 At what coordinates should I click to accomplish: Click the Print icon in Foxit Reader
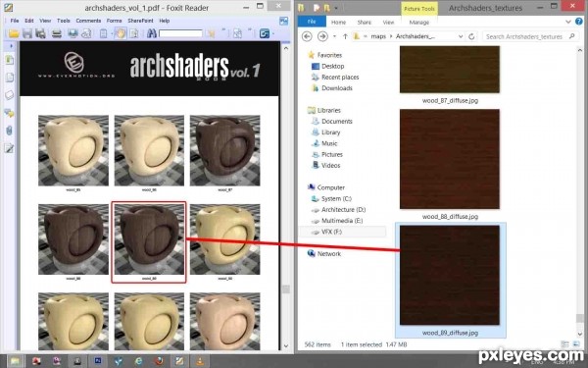(57, 33)
